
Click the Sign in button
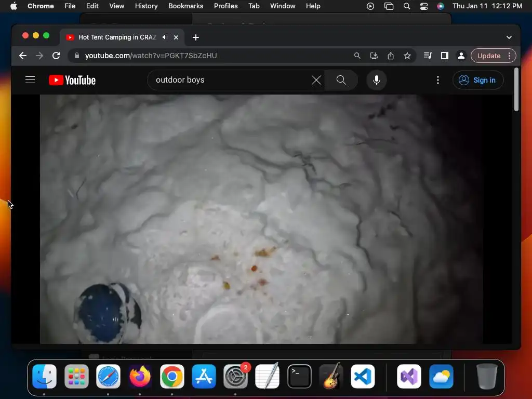478,80
